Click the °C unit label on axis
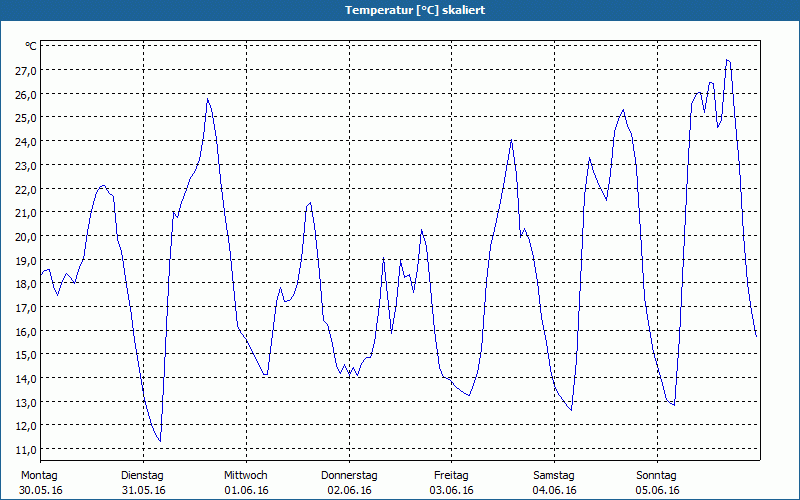 pos(31,46)
